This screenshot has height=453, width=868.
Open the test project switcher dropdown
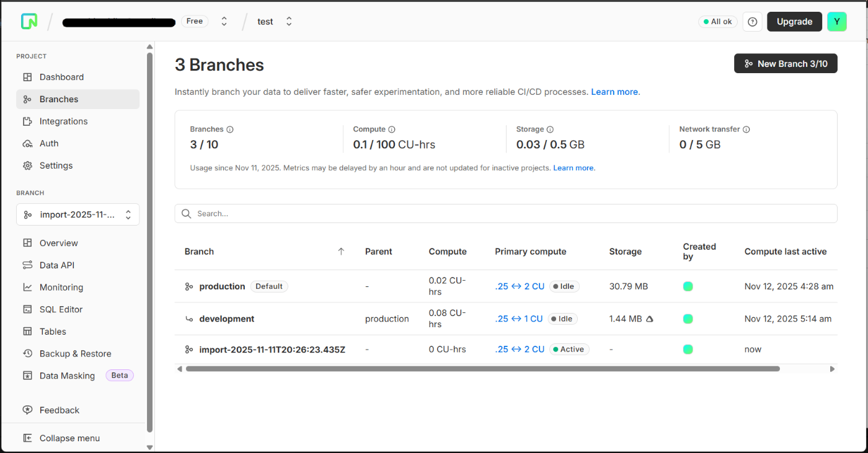(x=289, y=22)
